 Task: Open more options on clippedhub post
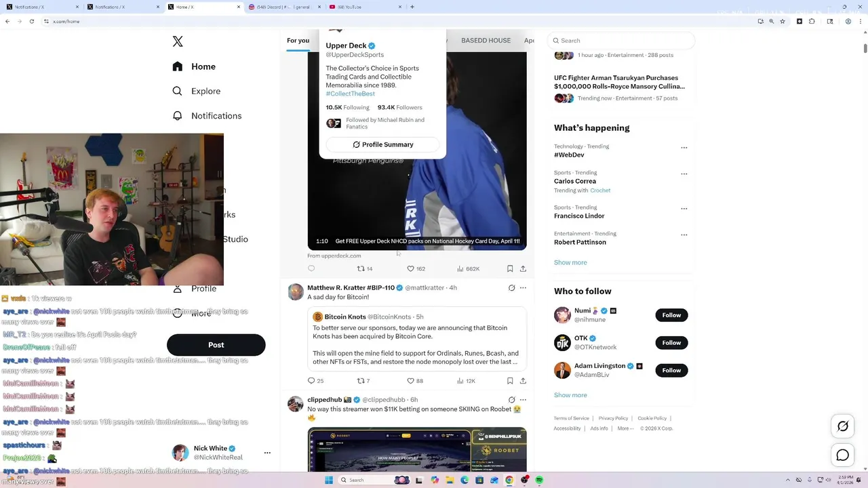(523, 400)
